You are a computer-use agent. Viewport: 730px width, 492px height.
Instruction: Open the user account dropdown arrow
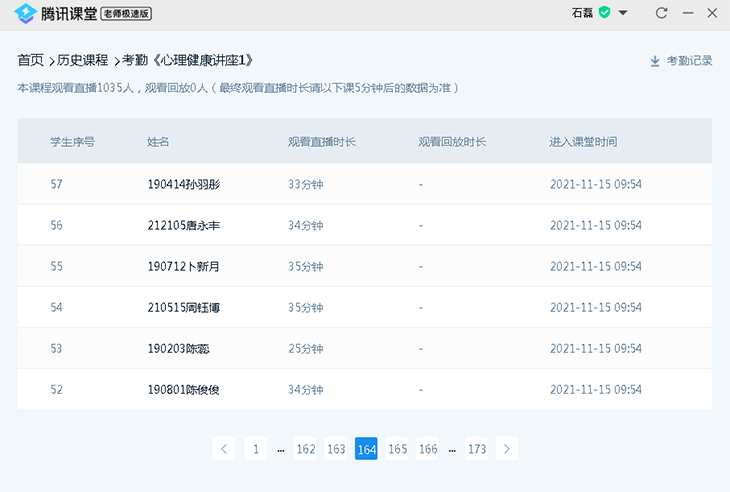point(622,13)
